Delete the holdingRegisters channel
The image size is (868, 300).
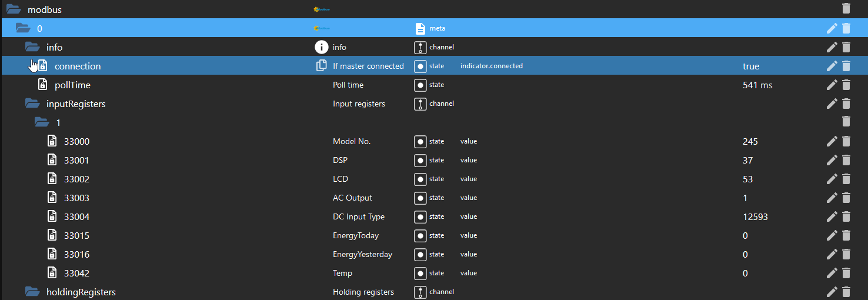[x=846, y=291]
